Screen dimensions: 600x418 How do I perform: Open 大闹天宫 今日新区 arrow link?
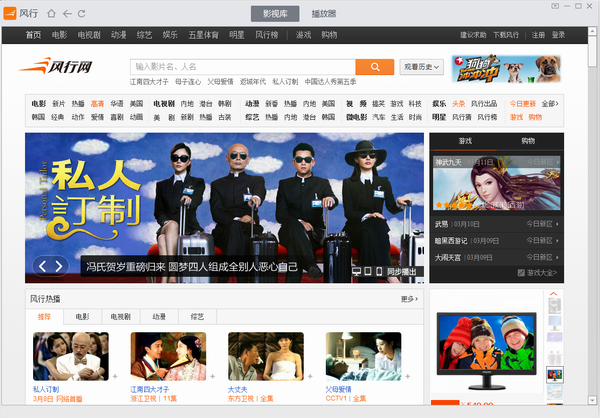click(x=542, y=257)
